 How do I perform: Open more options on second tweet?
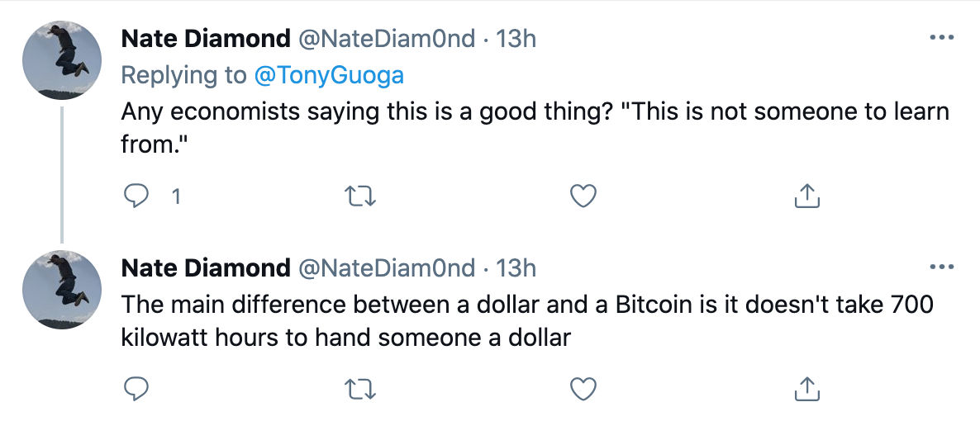tap(942, 267)
